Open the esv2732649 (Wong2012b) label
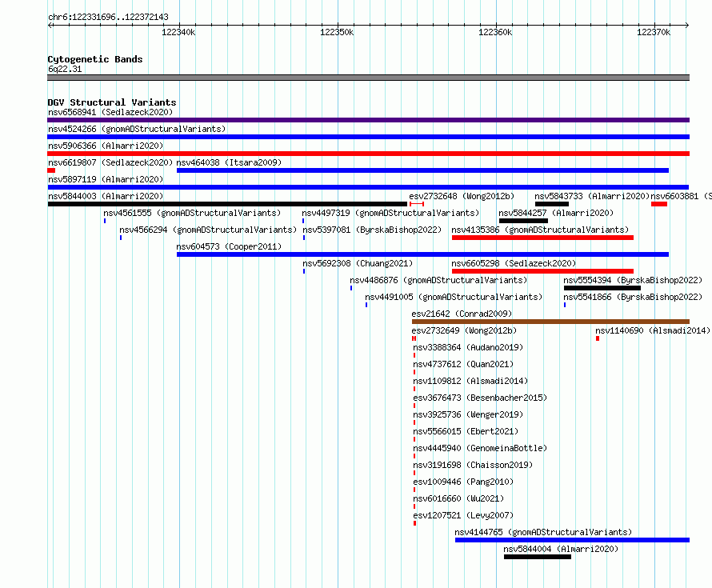The height and width of the screenshot is (588, 712). point(464,330)
